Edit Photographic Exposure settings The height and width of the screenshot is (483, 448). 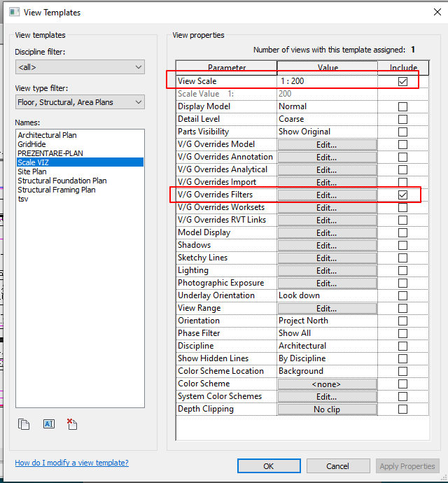327,283
